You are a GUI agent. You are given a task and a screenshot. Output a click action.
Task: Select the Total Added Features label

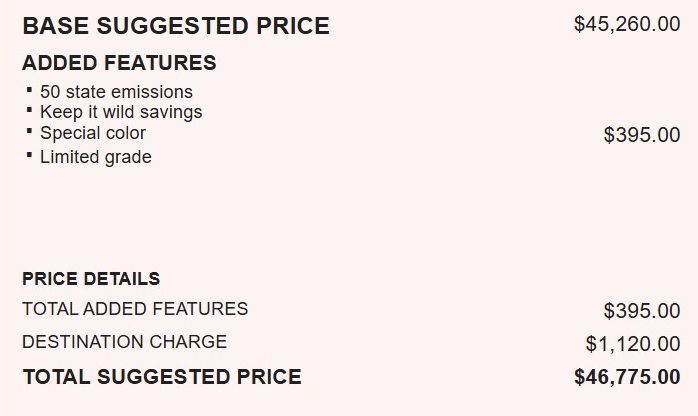point(135,309)
